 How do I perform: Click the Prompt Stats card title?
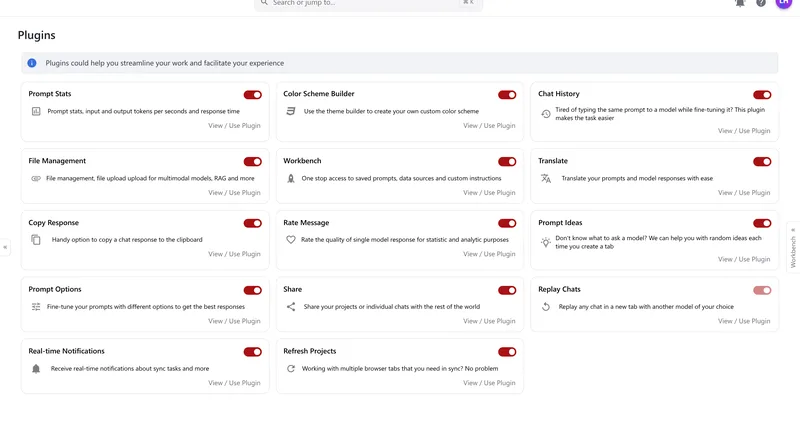point(49,94)
